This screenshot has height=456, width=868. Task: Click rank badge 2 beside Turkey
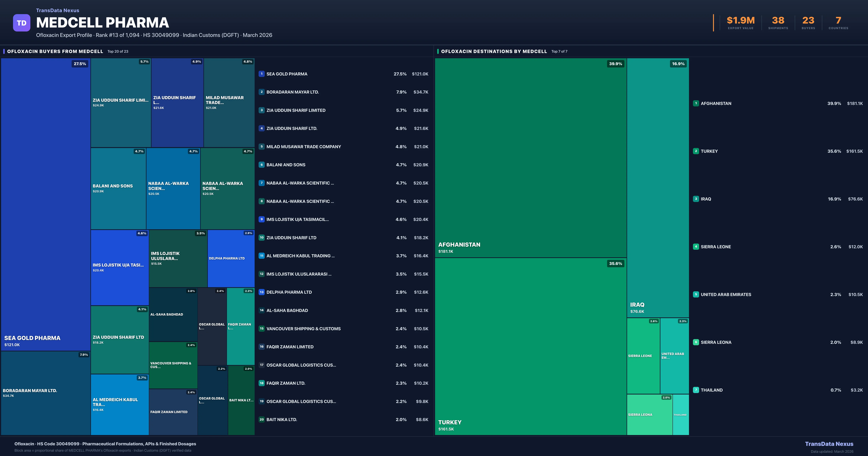pos(696,151)
